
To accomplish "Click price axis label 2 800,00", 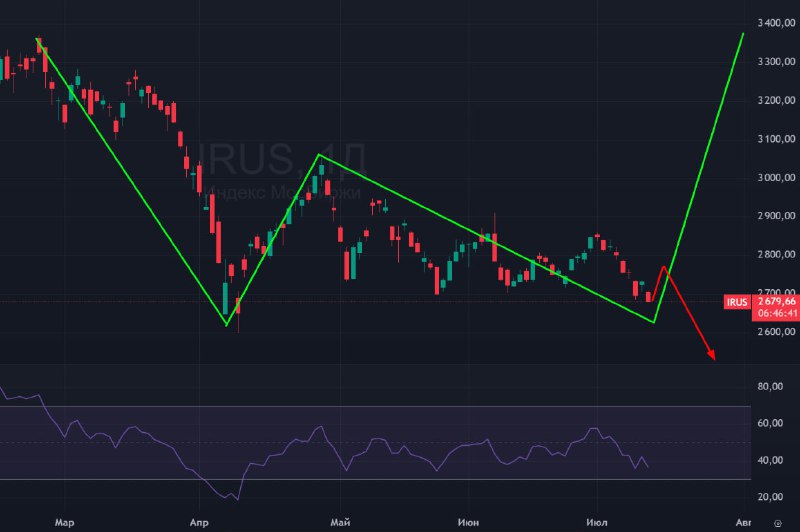I will tap(777, 255).
